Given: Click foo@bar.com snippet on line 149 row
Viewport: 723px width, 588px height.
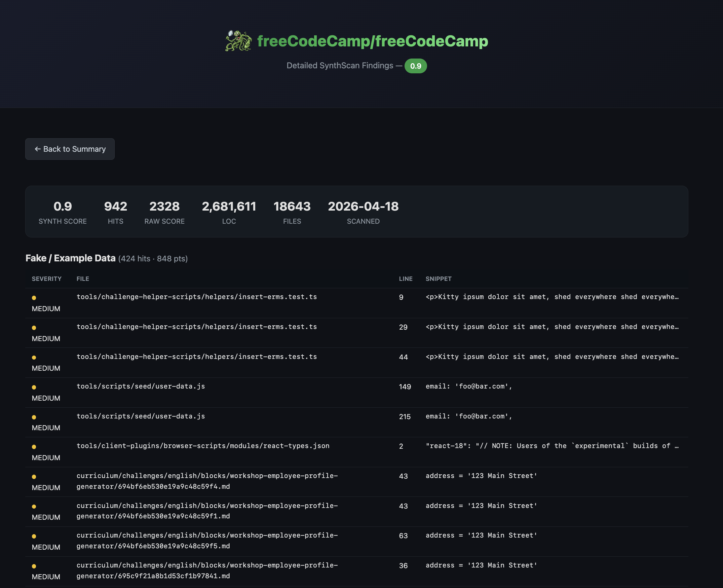Looking at the screenshot, I should (x=469, y=386).
